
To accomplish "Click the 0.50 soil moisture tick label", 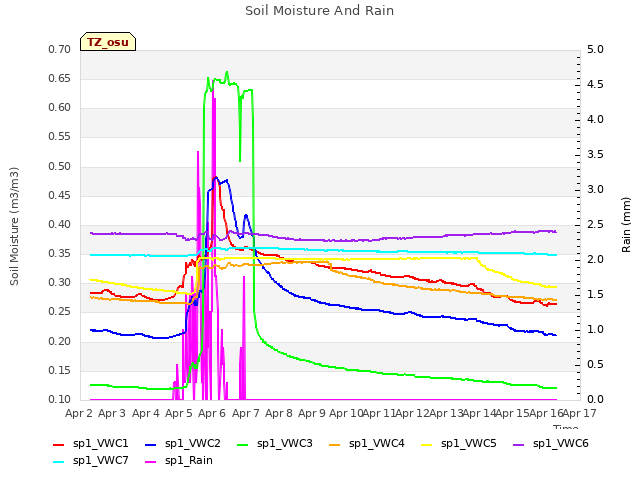I will pos(60,167).
